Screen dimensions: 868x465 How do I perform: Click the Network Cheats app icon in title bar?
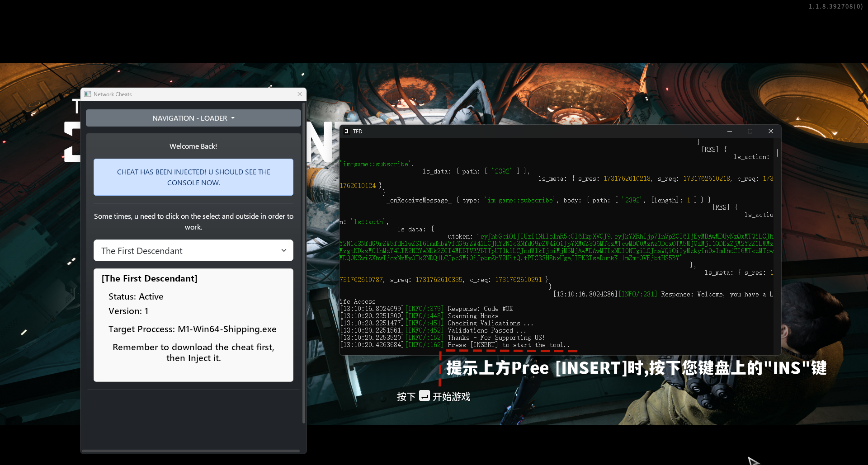88,94
